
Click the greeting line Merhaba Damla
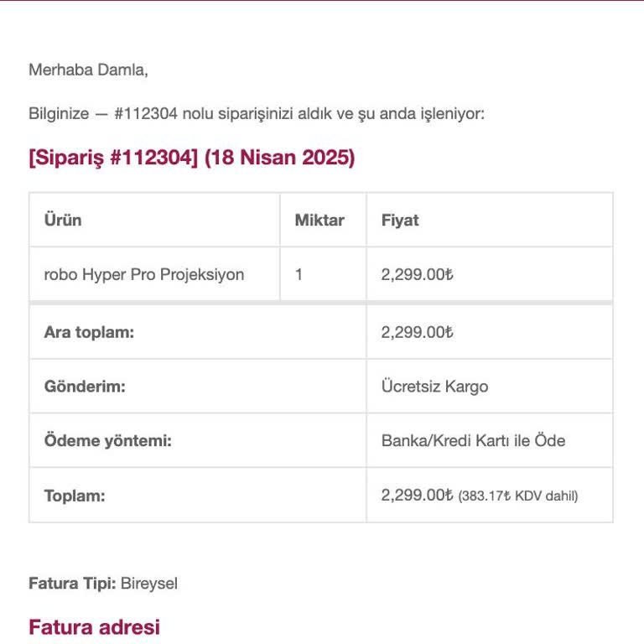coord(88,70)
